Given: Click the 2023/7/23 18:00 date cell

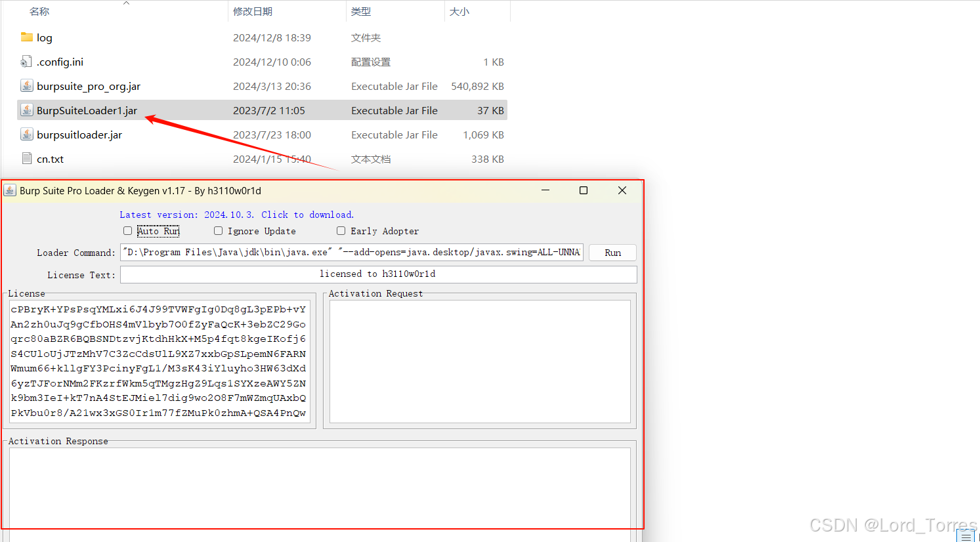Looking at the screenshot, I should (x=272, y=135).
